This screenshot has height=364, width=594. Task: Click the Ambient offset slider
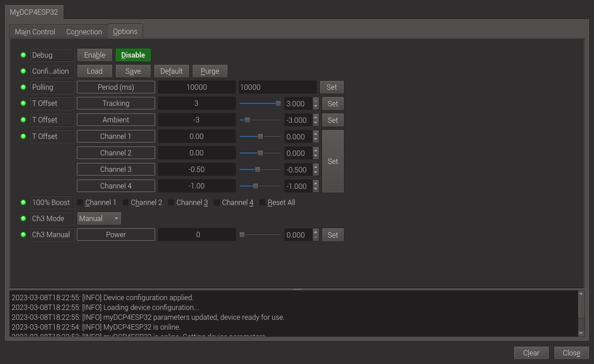260,120
